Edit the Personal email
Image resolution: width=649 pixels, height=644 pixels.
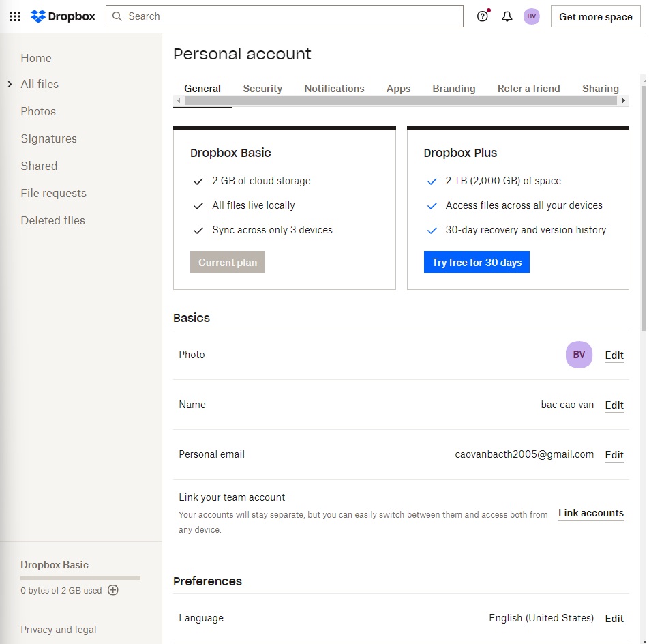click(614, 455)
